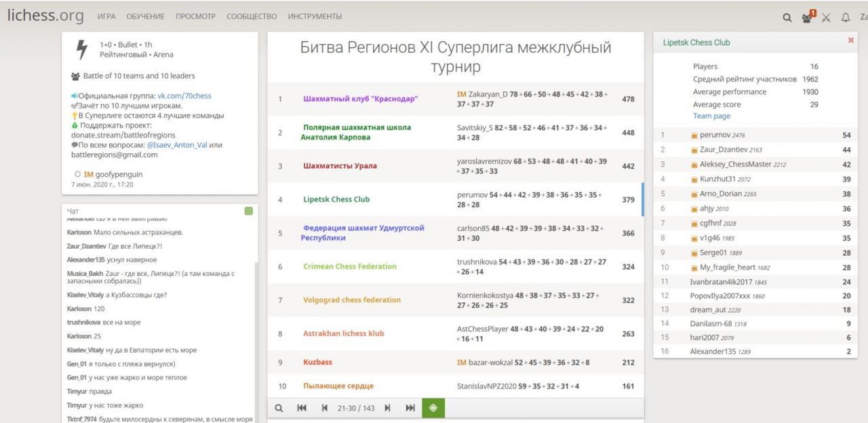Click the crown icon beside Aleksey_ChessMaster
Image resolution: width=868 pixels, height=423 pixels.
tap(694, 165)
